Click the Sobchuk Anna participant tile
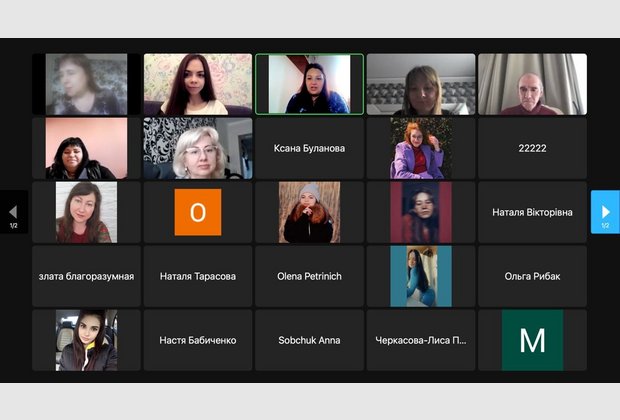 tap(309, 340)
